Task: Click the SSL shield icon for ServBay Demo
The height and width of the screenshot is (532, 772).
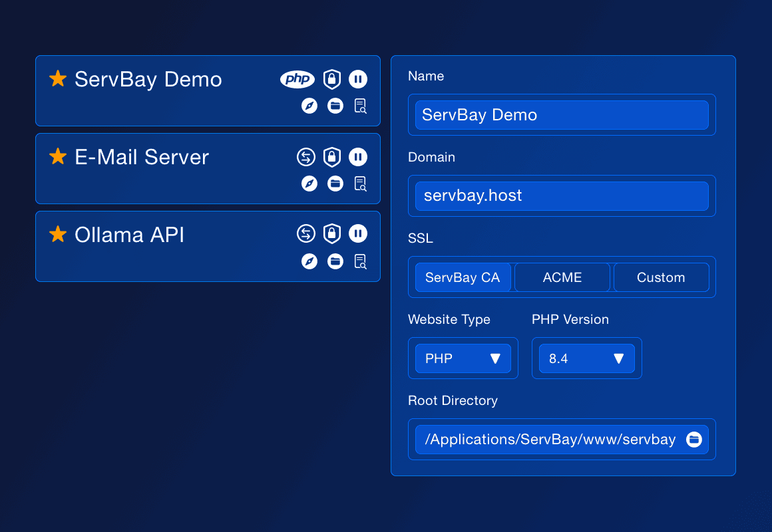Action: coord(332,78)
